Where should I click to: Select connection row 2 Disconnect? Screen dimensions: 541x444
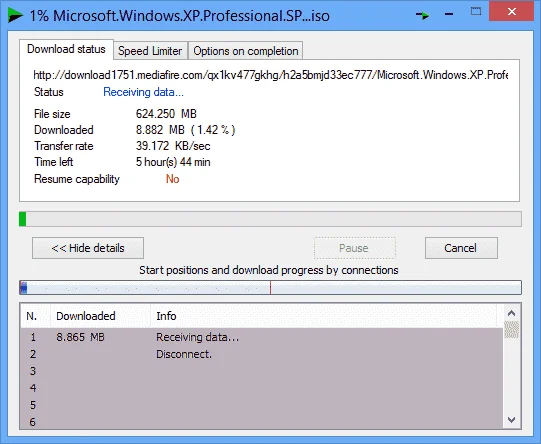point(261,354)
